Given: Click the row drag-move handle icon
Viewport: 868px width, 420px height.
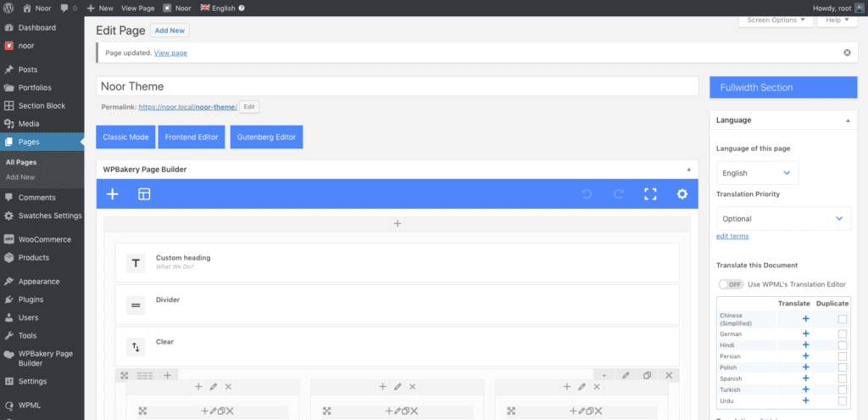Looking at the screenshot, I should pyautogui.click(x=125, y=375).
